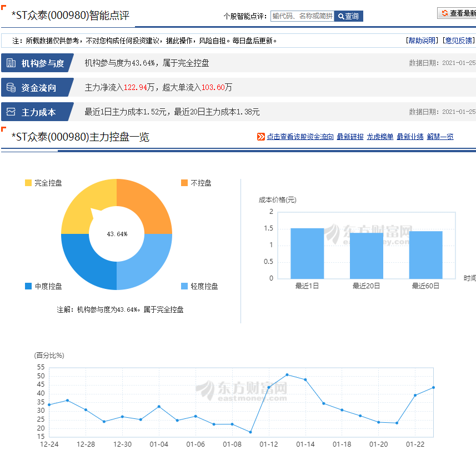
Task: Open the 最新业绩 link
Action: [x=410, y=137]
